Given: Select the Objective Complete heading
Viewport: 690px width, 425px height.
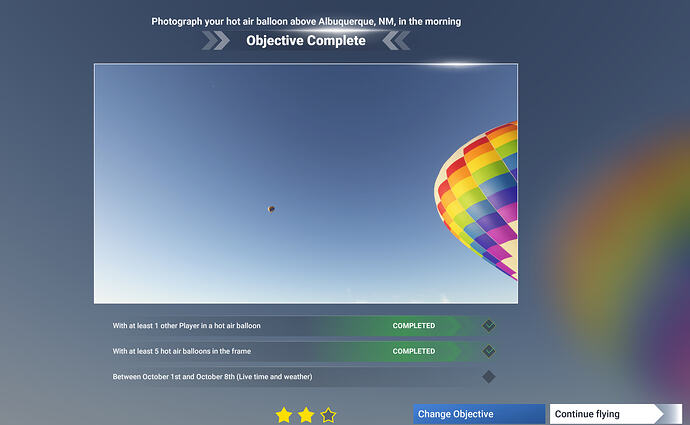Looking at the screenshot, I should pos(306,40).
